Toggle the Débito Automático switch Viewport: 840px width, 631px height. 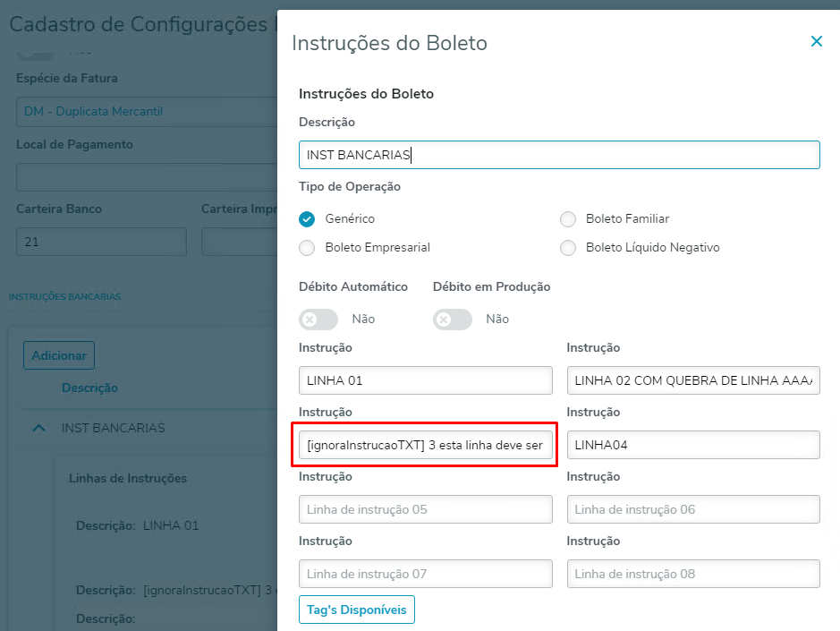[318, 320]
